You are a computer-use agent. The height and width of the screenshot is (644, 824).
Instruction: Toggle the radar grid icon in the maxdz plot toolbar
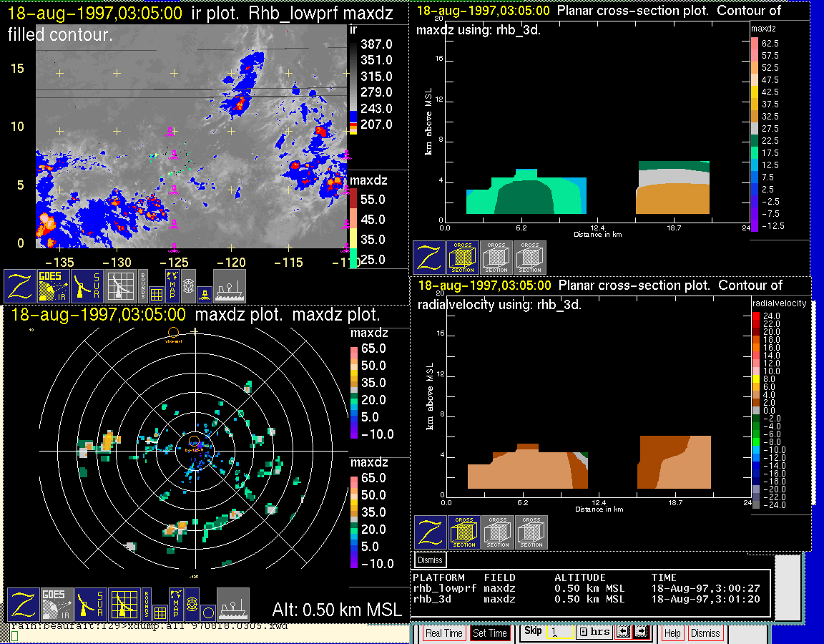pos(122,605)
